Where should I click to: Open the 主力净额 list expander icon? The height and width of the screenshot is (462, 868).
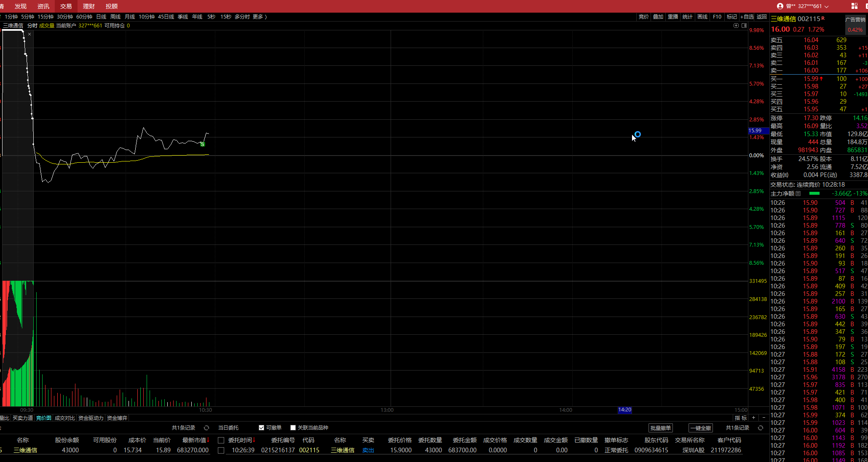point(798,193)
